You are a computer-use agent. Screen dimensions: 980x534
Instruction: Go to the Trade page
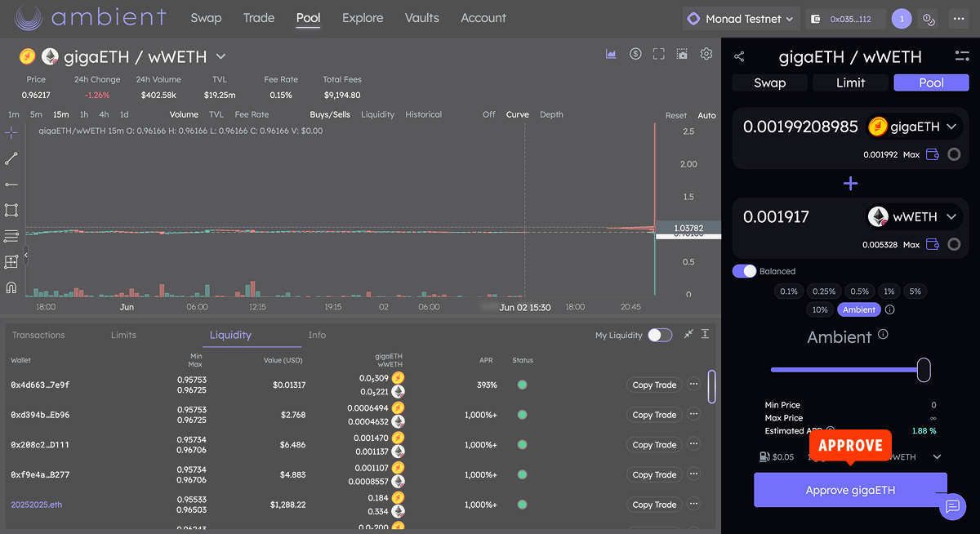tap(259, 18)
